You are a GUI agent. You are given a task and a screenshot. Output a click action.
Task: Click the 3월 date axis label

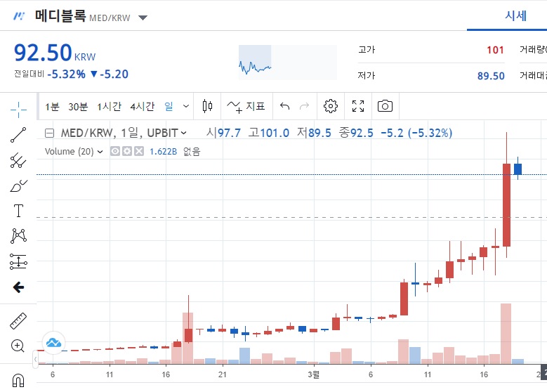(313, 374)
